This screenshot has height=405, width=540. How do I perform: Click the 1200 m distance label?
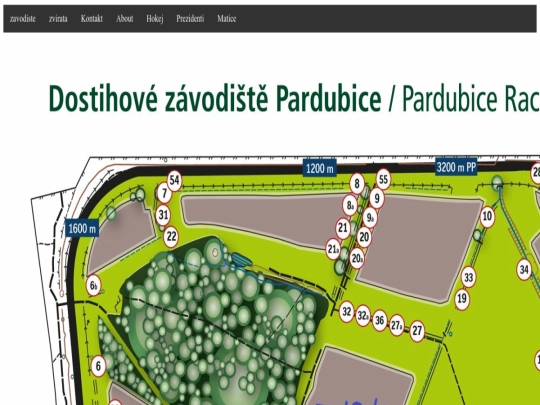[320, 168]
